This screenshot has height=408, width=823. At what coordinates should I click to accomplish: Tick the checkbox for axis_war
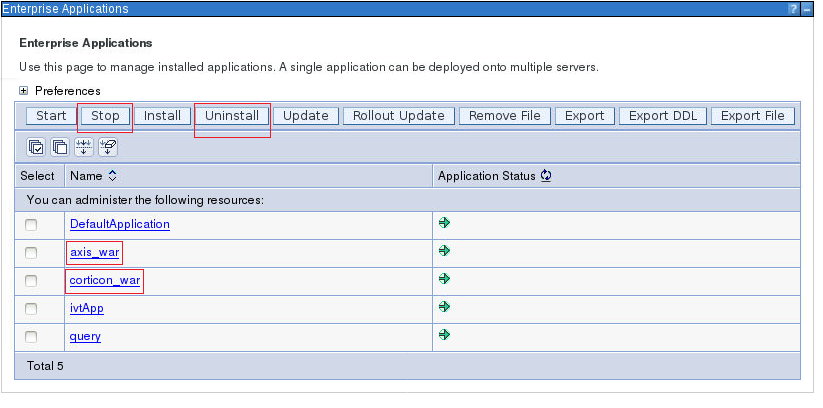(31, 253)
